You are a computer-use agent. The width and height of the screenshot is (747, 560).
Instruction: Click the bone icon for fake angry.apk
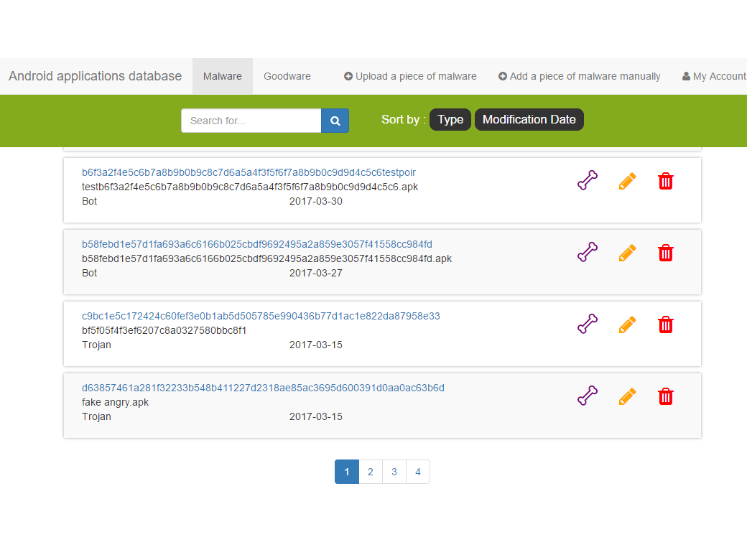click(587, 396)
